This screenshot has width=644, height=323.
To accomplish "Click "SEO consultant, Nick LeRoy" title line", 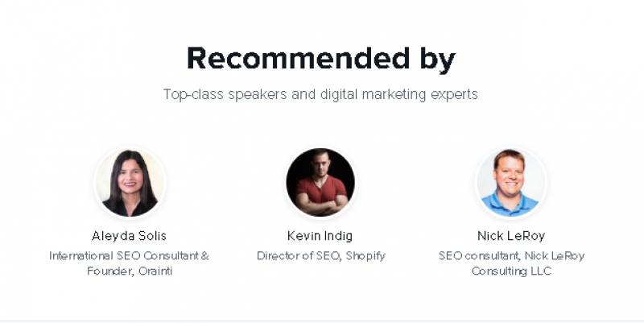I will point(511,256).
